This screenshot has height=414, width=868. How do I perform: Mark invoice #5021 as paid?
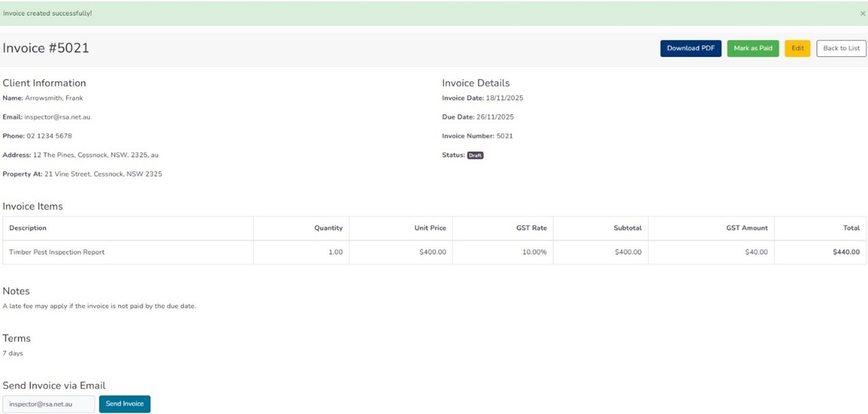752,48
